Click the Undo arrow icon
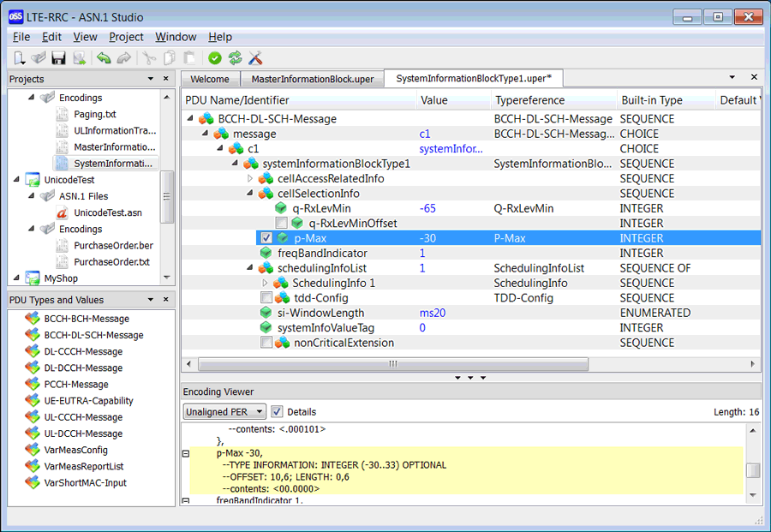 [104, 58]
